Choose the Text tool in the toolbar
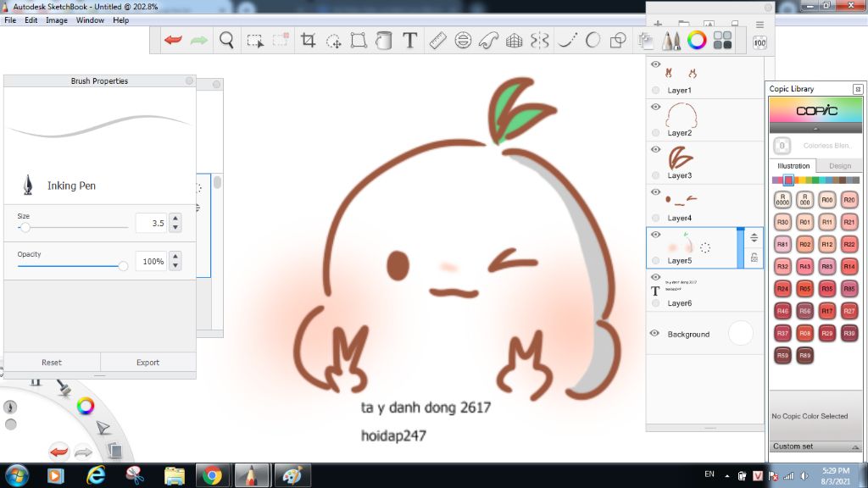 pos(409,40)
